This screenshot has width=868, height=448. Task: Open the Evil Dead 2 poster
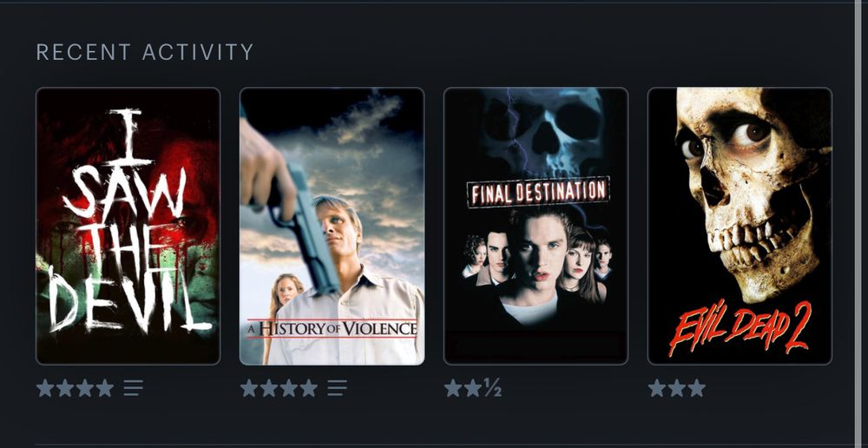(x=740, y=226)
